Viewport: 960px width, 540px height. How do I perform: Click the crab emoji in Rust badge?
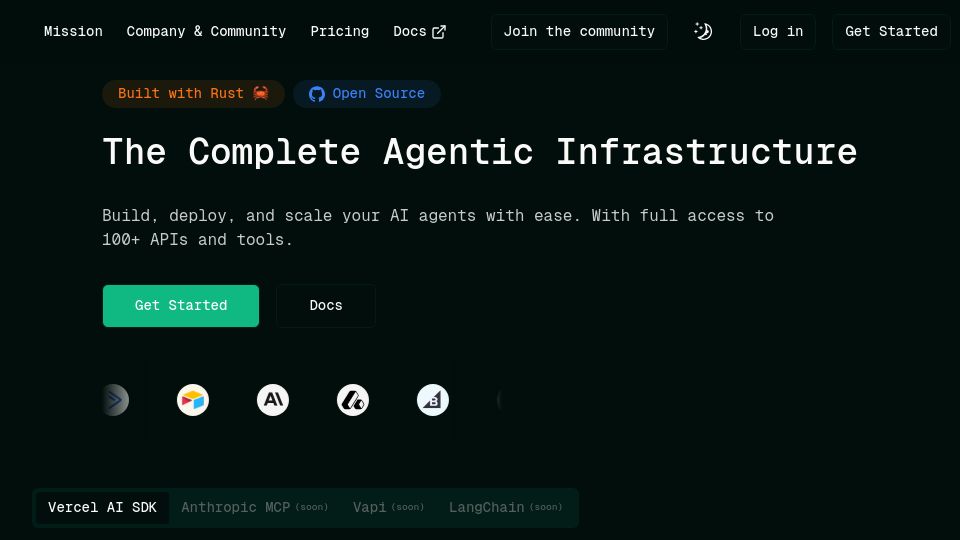(x=261, y=93)
